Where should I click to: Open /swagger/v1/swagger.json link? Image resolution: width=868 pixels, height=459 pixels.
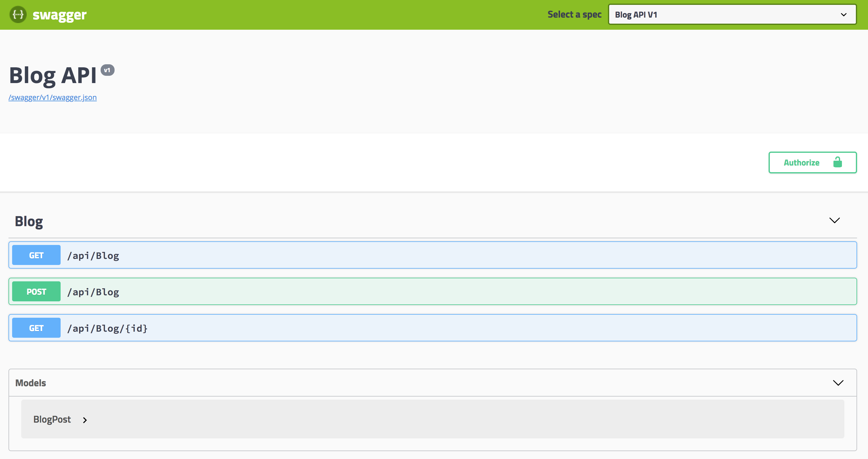click(52, 96)
